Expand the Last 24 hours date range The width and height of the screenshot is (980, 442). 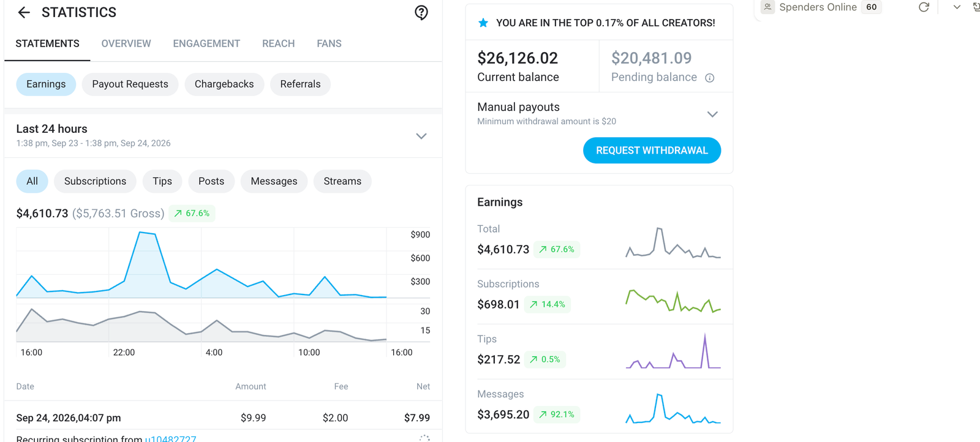421,136
